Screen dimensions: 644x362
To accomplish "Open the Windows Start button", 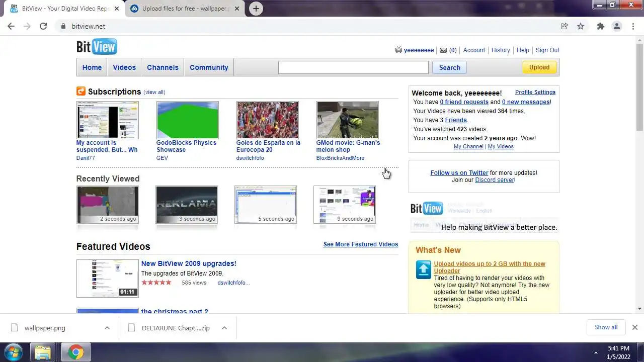I will click(x=14, y=352).
